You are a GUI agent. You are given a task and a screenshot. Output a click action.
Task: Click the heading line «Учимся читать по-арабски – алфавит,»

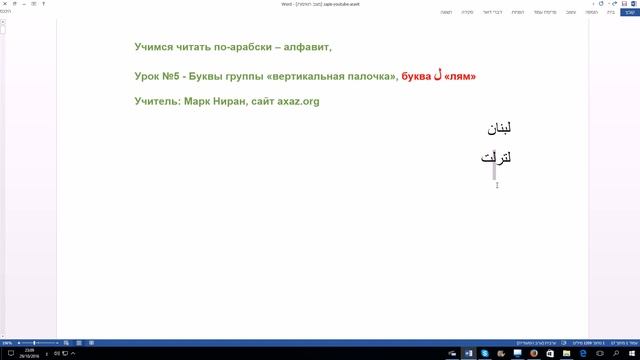click(233, 47)
